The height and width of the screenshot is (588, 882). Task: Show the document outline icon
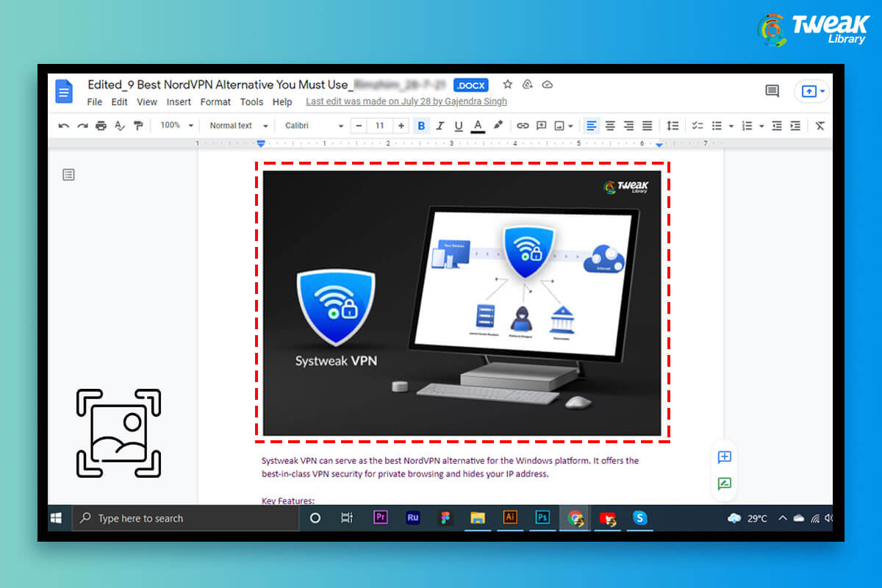(x=68, y=175)
